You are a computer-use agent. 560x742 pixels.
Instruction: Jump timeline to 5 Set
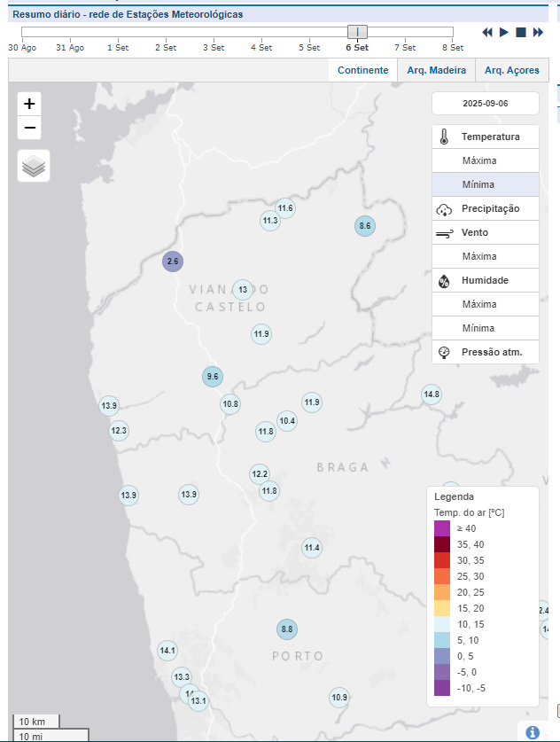point(309,47)
